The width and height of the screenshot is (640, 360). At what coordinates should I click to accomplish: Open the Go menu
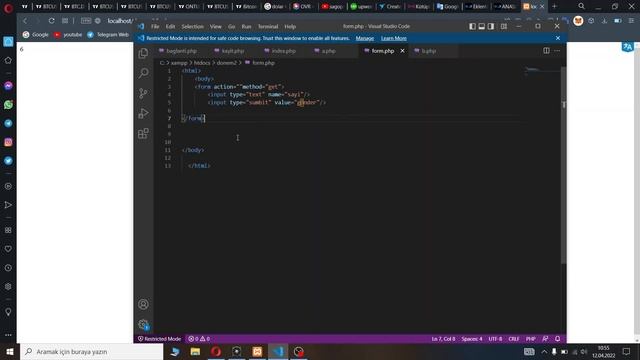coord(231,27)
